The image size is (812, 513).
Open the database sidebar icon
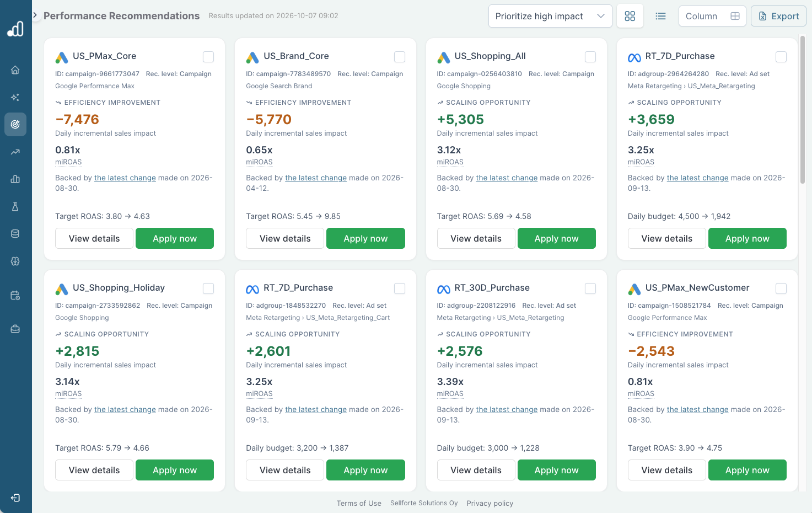click(15, 234)
